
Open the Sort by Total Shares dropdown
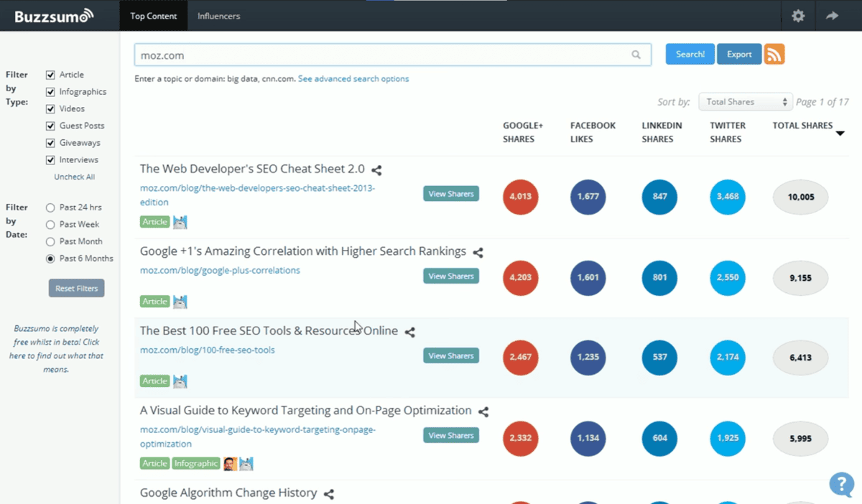point(745,102)
